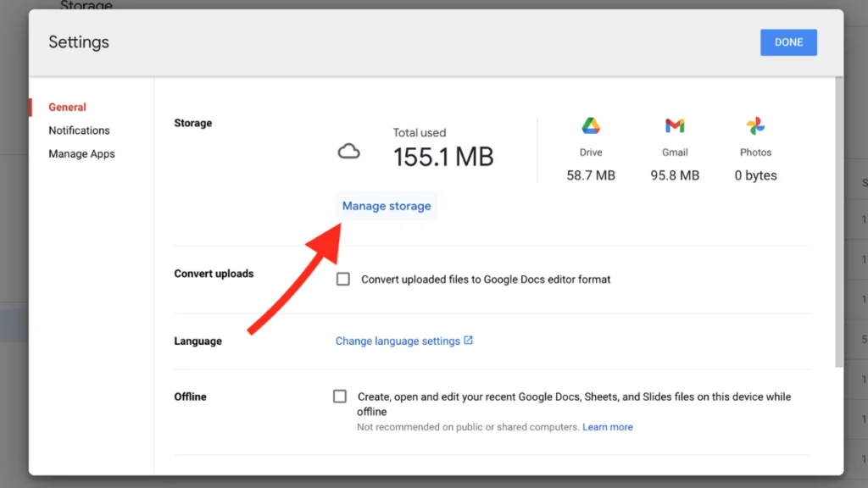
Task: Enable converting uploaded files to Google Docs format
Action: 342,278
